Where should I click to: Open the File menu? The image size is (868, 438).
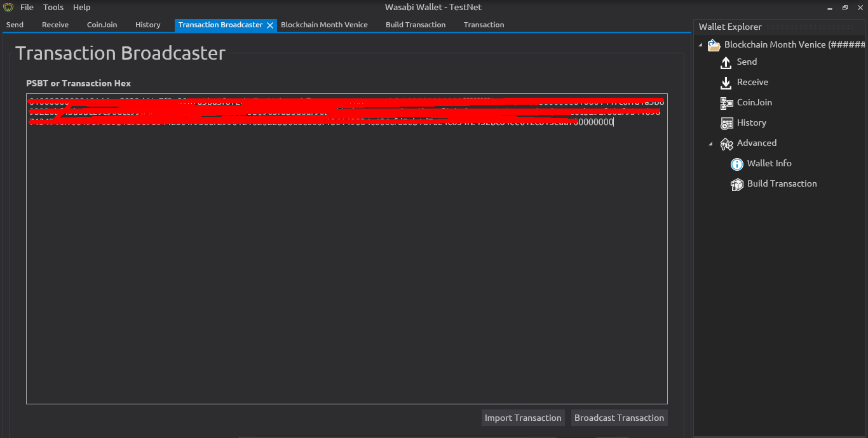[27, 8]
